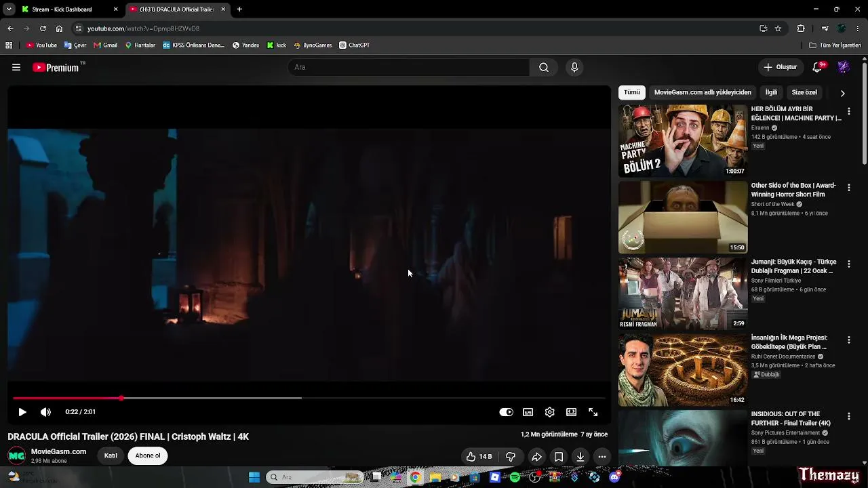
Task: Open YouTube notifications bell
Action: 817,67
